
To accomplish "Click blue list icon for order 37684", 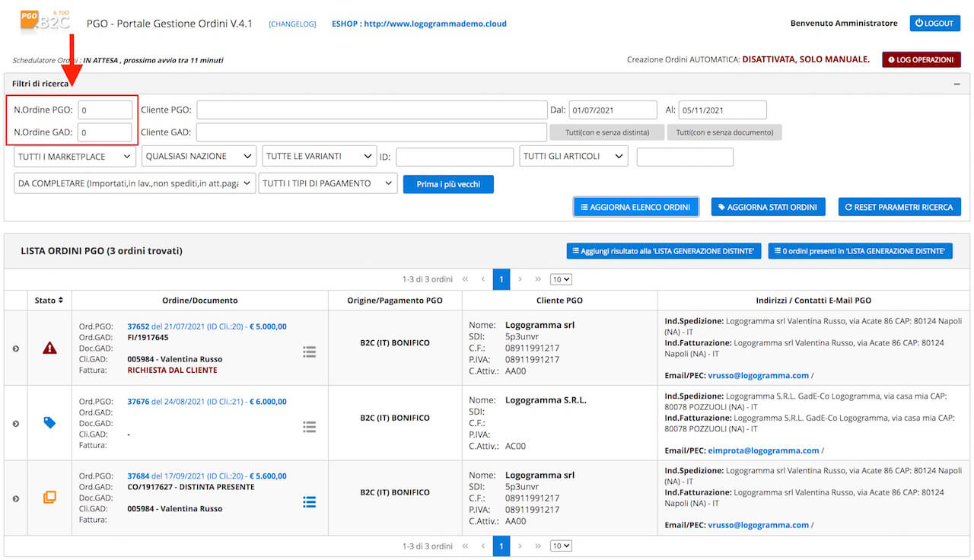I will (x=309, y=502).
